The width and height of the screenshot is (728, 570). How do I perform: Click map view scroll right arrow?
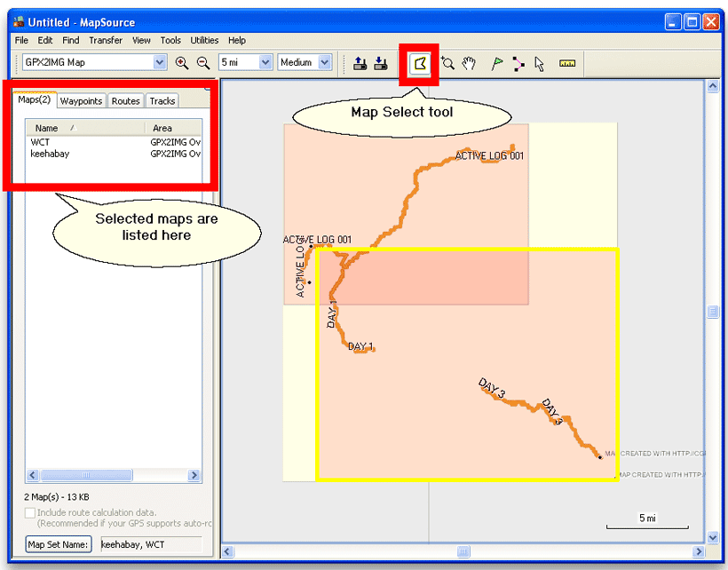(699, 552)
